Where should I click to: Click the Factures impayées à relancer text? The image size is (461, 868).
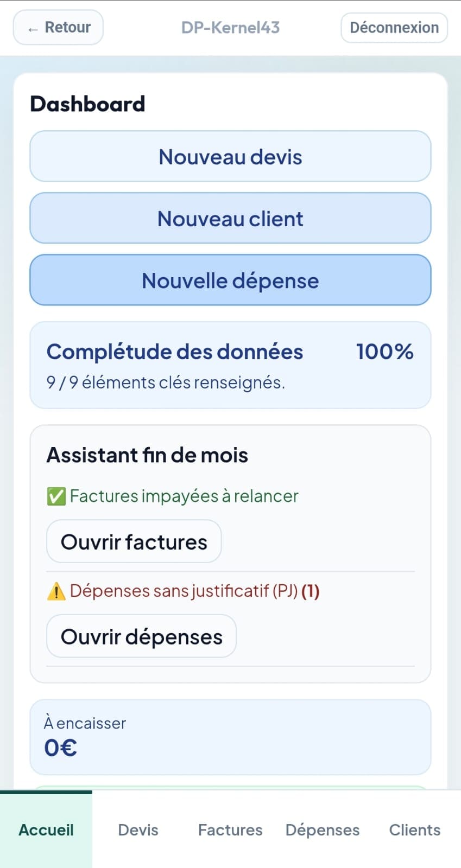(x=184, y=496)
